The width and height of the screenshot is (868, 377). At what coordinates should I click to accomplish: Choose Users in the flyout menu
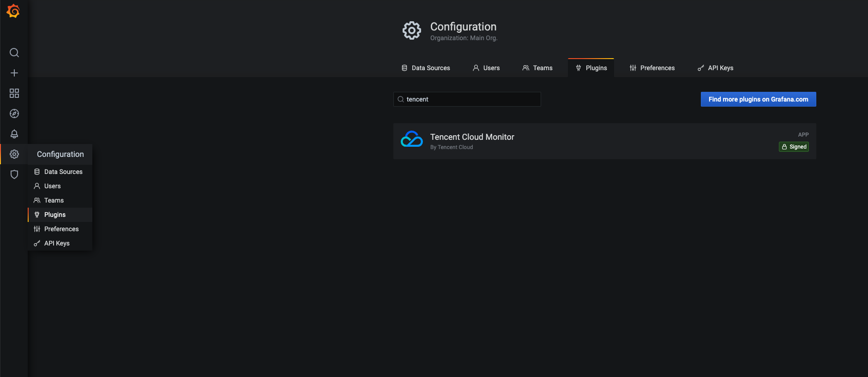point(60,186)
